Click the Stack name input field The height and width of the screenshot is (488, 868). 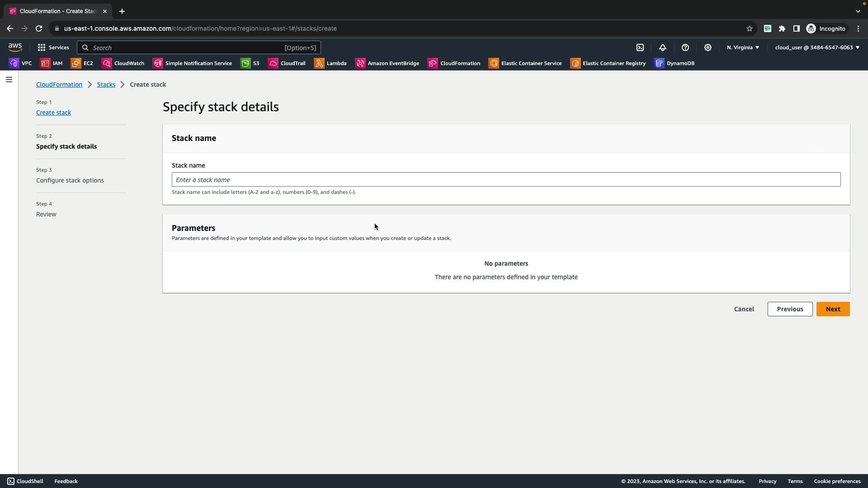point(506,180)
